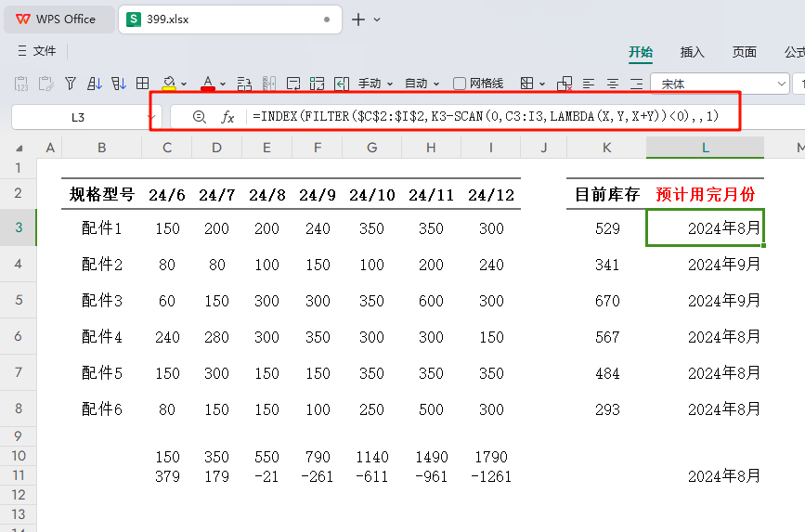
Task: Click the paste-as-values icon
Action: point(21,84)
